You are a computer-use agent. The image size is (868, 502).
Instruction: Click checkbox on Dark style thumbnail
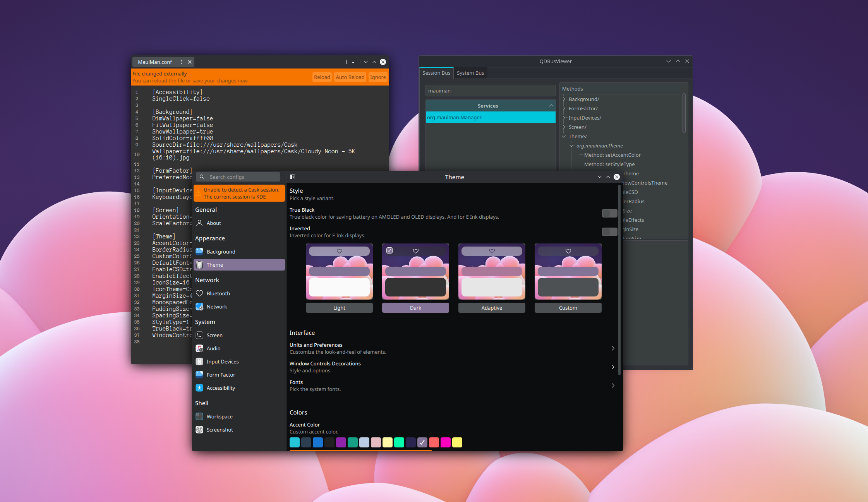389,250
